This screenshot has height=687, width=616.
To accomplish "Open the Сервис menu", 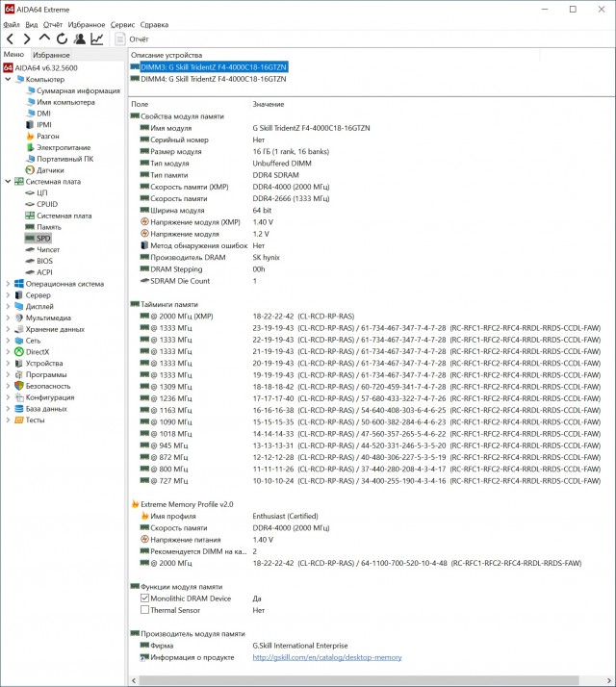I will (x=122, y=25).
